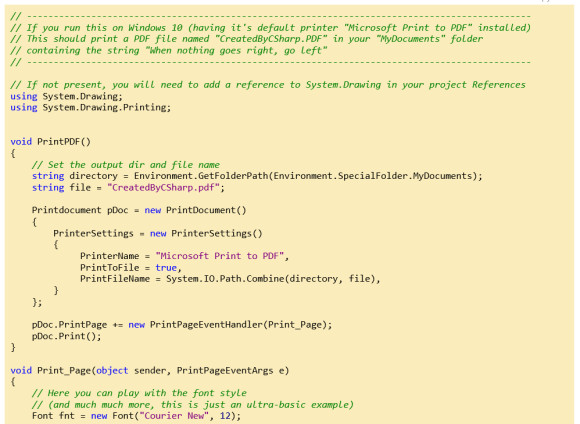
Task: Click the comment "(and much much more" line
Action: (x=193, y=404)
